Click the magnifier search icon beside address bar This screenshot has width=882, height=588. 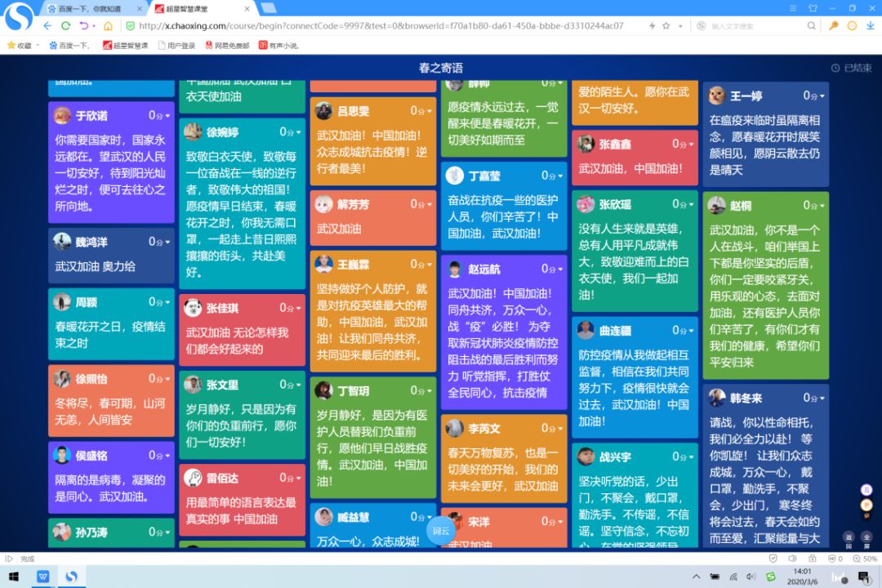coord(811,25)
